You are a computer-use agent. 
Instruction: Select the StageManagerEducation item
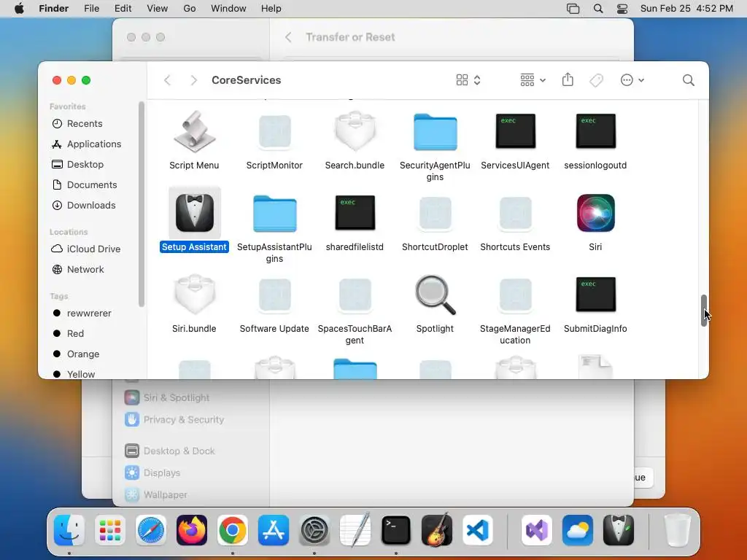point(516,295)
